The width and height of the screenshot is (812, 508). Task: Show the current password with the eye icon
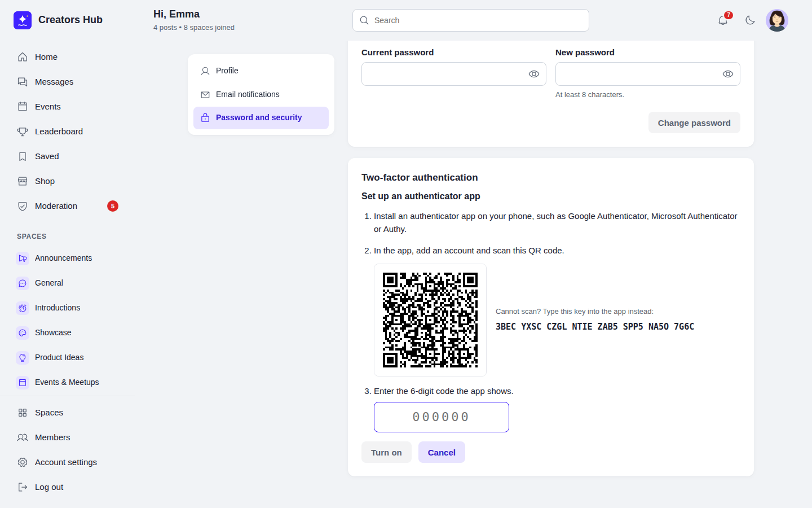[534, 74]
